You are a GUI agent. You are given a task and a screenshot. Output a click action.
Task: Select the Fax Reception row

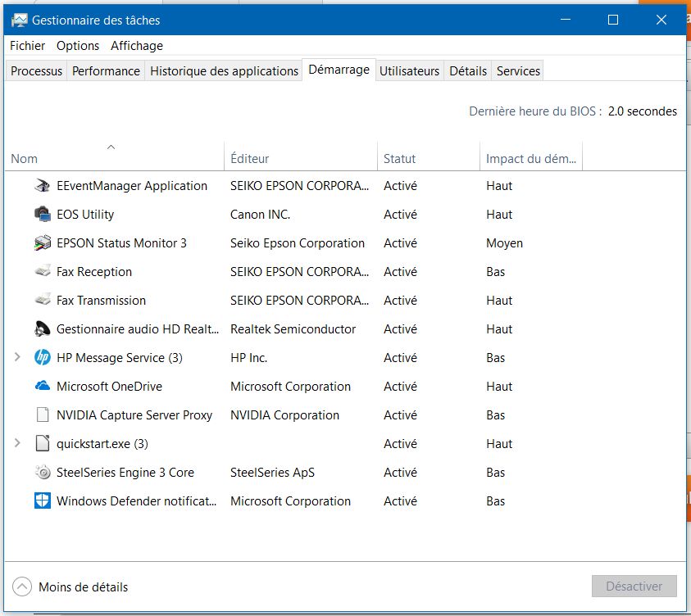[94, 272]
